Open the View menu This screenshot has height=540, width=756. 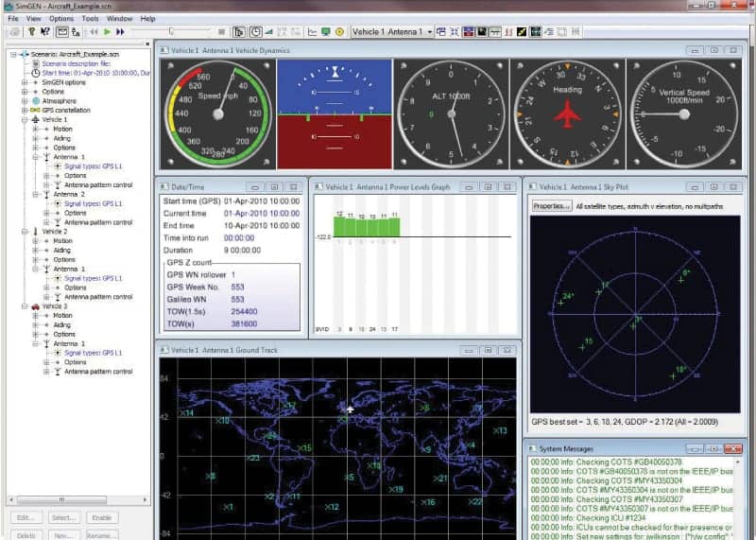click(33, 18)
